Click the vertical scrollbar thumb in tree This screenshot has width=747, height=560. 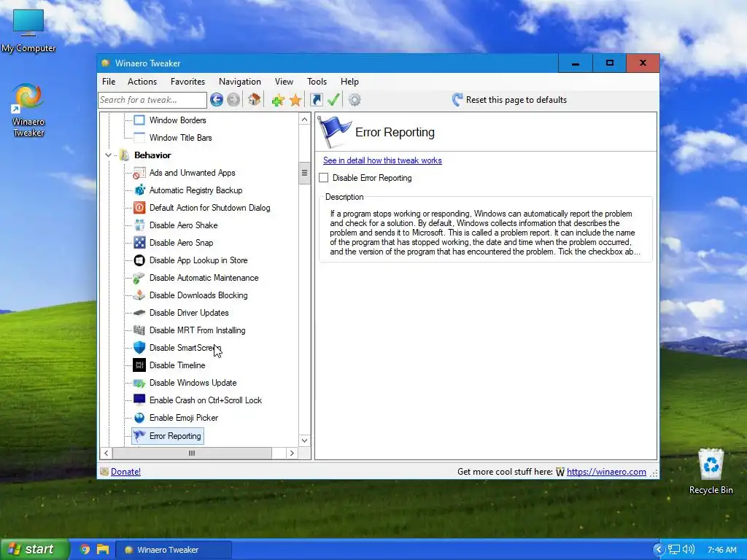(x=304, y=173)
